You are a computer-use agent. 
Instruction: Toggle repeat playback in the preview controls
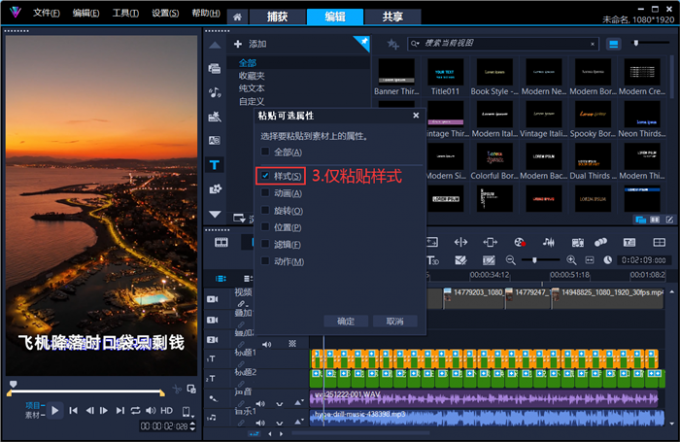(x=135, y=411)
